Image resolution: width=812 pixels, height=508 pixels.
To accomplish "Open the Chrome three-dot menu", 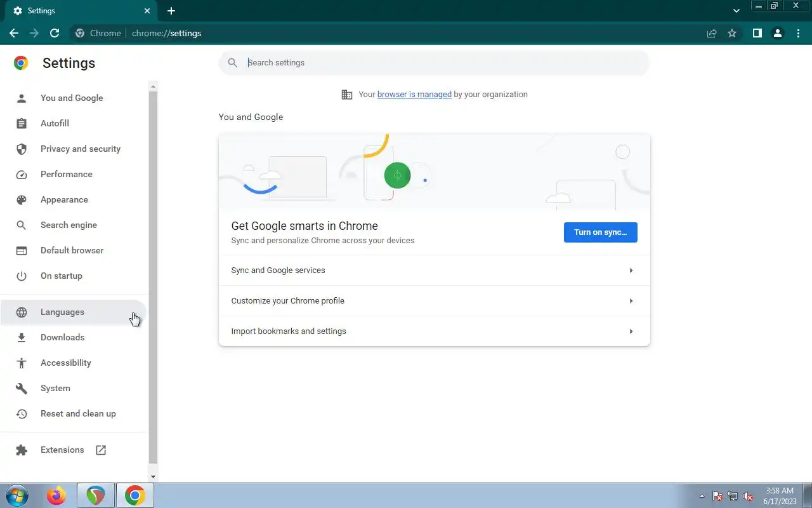I will click(797, 33).
